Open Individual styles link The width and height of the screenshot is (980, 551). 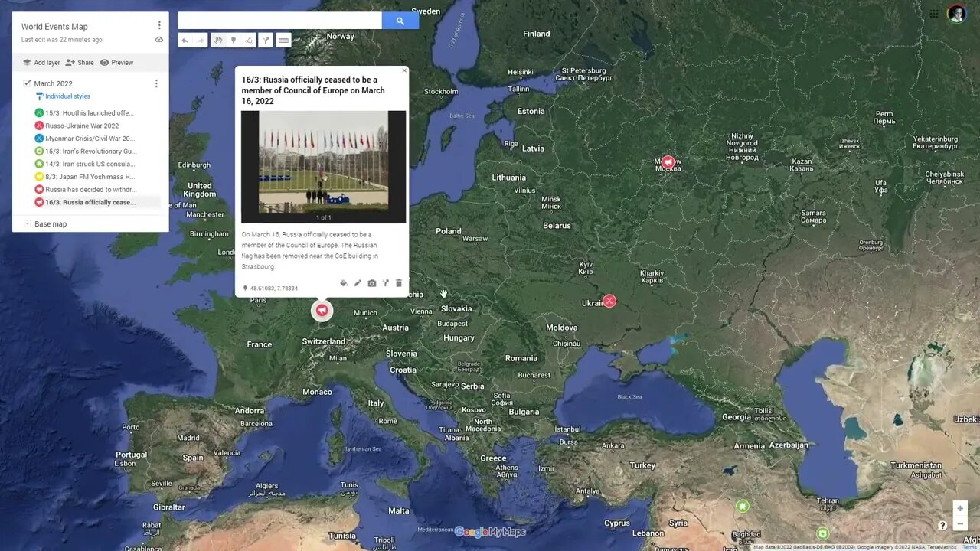[x=67, y=96]
